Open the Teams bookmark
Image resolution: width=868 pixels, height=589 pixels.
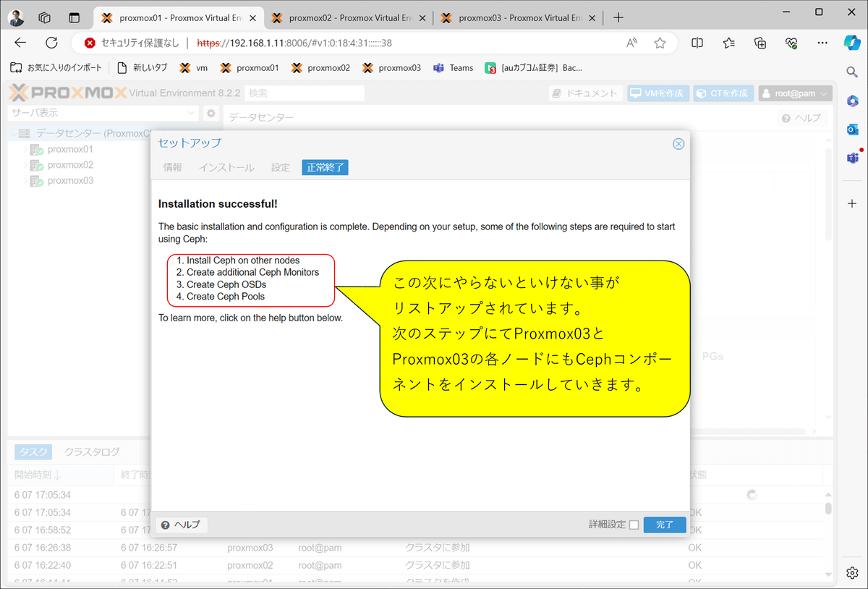click(x=453, y=68)
